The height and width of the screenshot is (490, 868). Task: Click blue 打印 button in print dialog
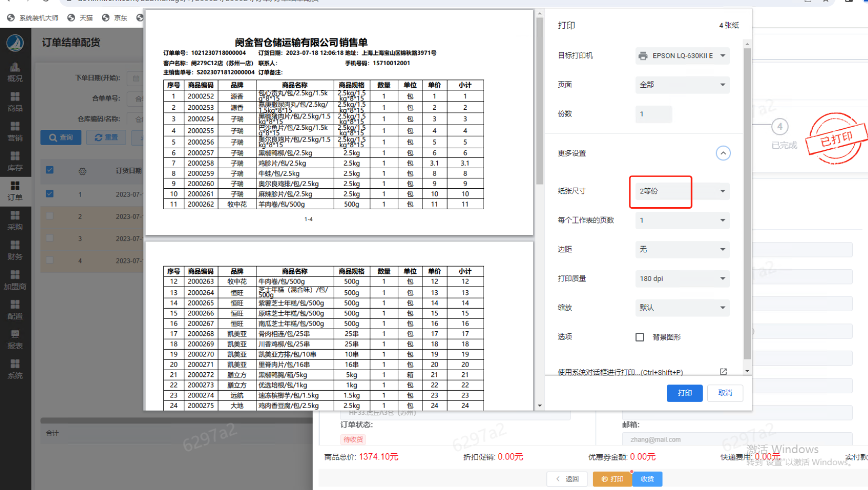(685, 393)
